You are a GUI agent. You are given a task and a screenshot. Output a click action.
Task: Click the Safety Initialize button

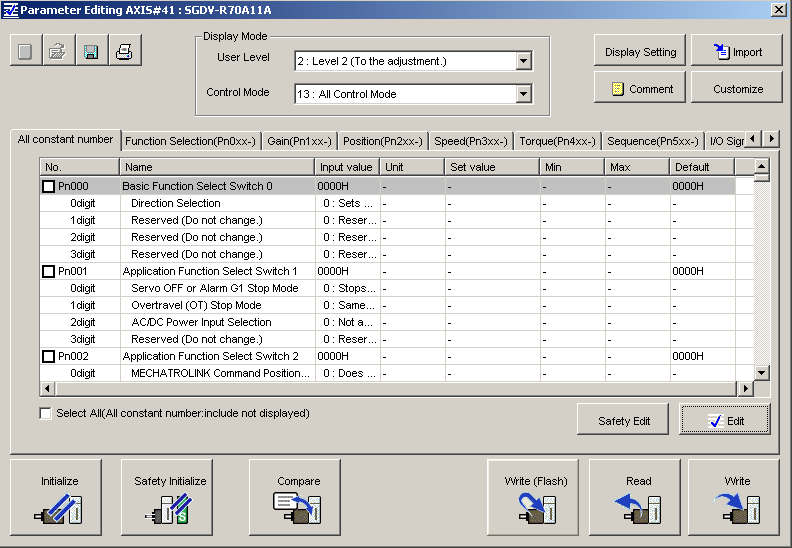[167, 497]
